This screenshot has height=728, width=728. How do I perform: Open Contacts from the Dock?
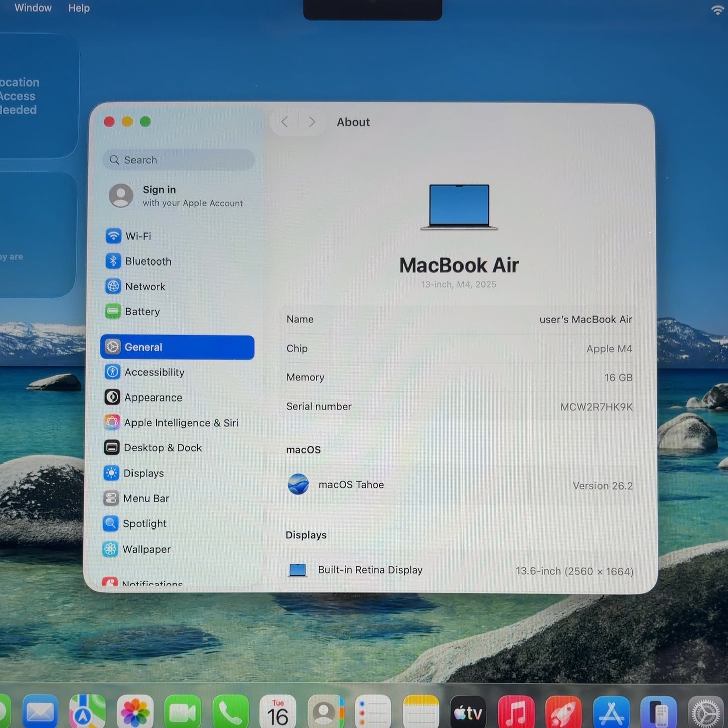pos(325,712)
